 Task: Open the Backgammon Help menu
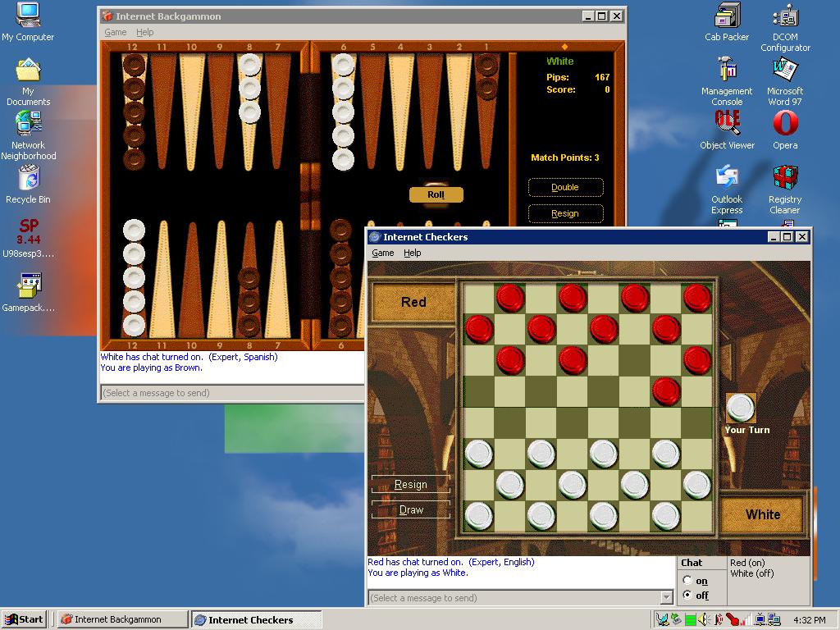(144, 32)
